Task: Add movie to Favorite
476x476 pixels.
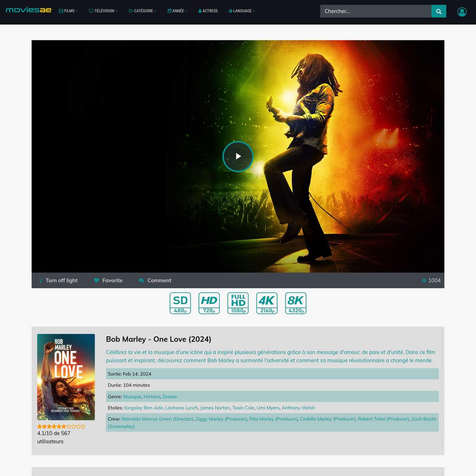Action: pos(108,280)
